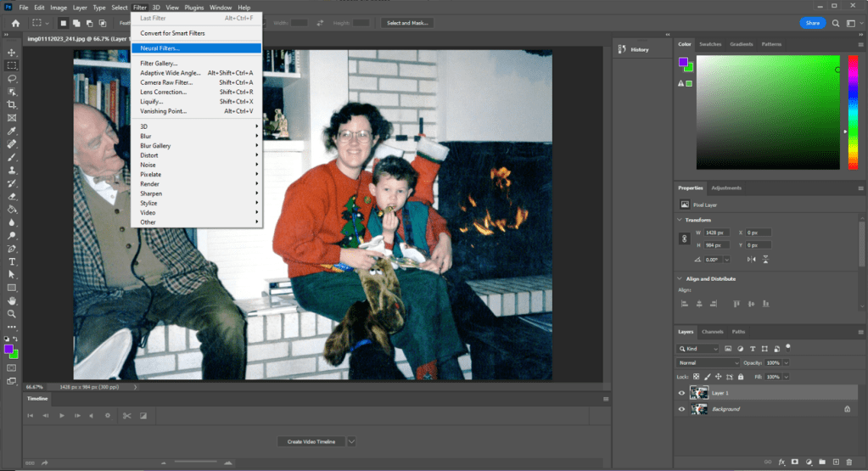
Task: Pick the Eyedropper tool
Action: [12, 131]
